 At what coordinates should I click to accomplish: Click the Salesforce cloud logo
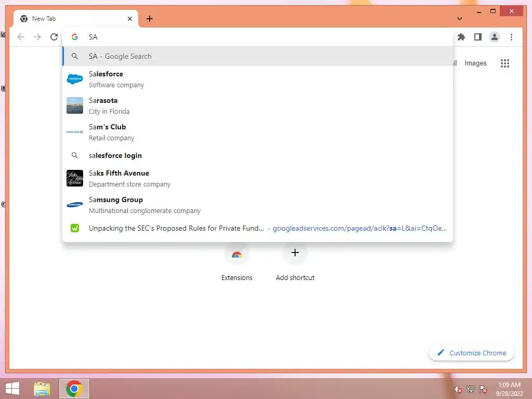coord(75,79)
